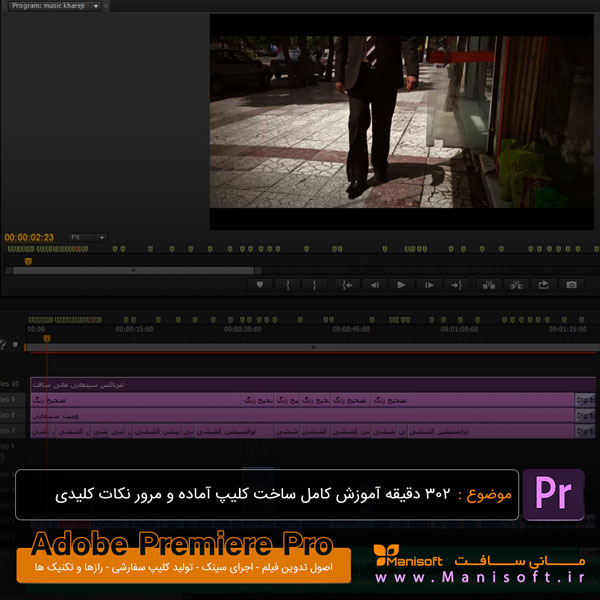Click the Program monitor playhead marker

point(28,262)
